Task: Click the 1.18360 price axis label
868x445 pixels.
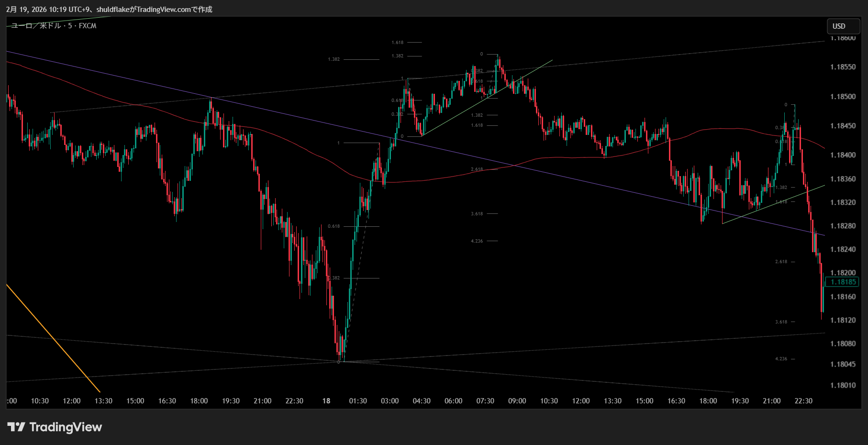Action: coord(843,179)
